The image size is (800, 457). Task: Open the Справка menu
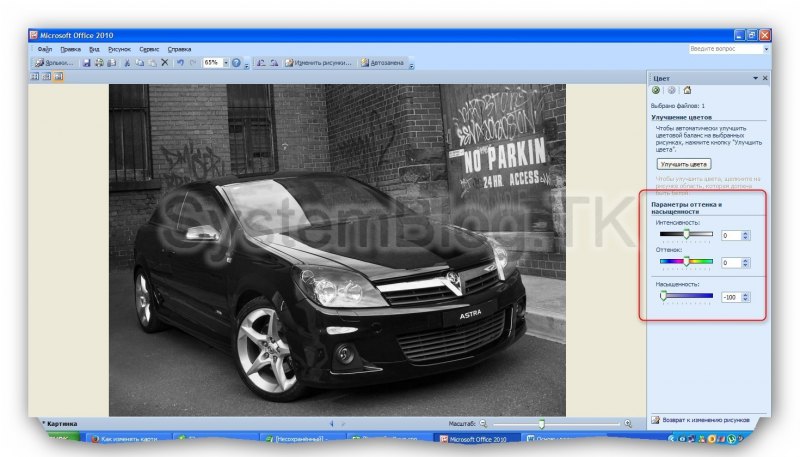[x=179, y=49]
